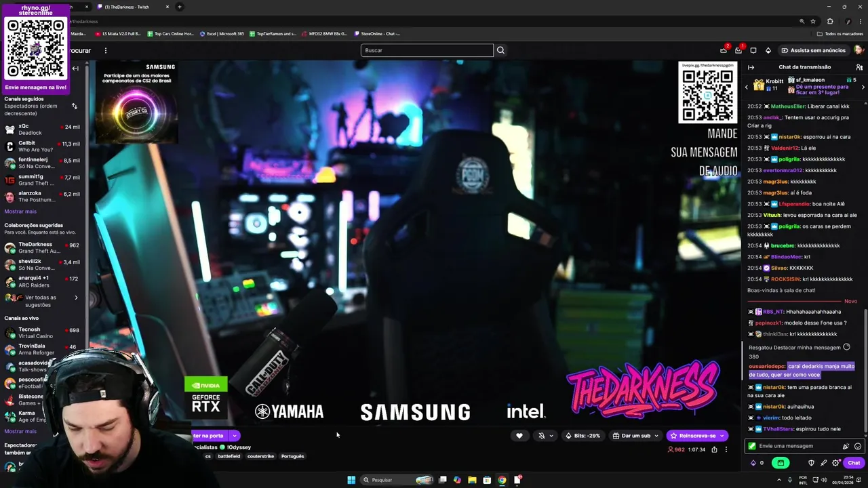This screenshot has height=488, width=868.
Task: Open the three-dot menu next to Procurar
Action: coord(106,50)
